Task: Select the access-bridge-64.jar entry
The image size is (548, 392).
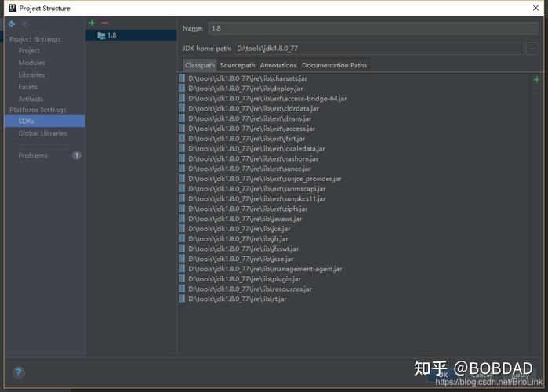Action: 267,99
